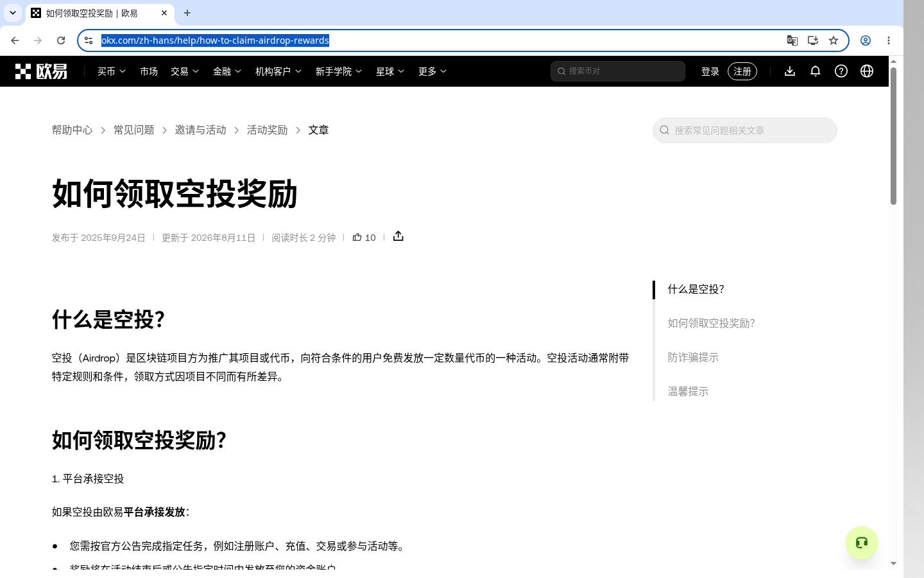Jump to 如何领取空投奖励? in contents
Viewport: 924px width, 578px height.
tap(712, 324)
